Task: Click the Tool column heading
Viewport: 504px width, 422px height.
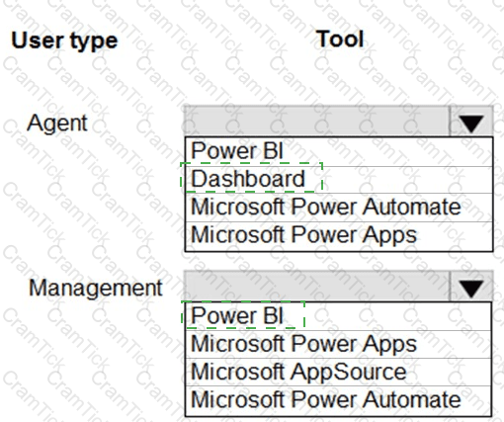Action: pyautogui.click(x=340, y=39)
